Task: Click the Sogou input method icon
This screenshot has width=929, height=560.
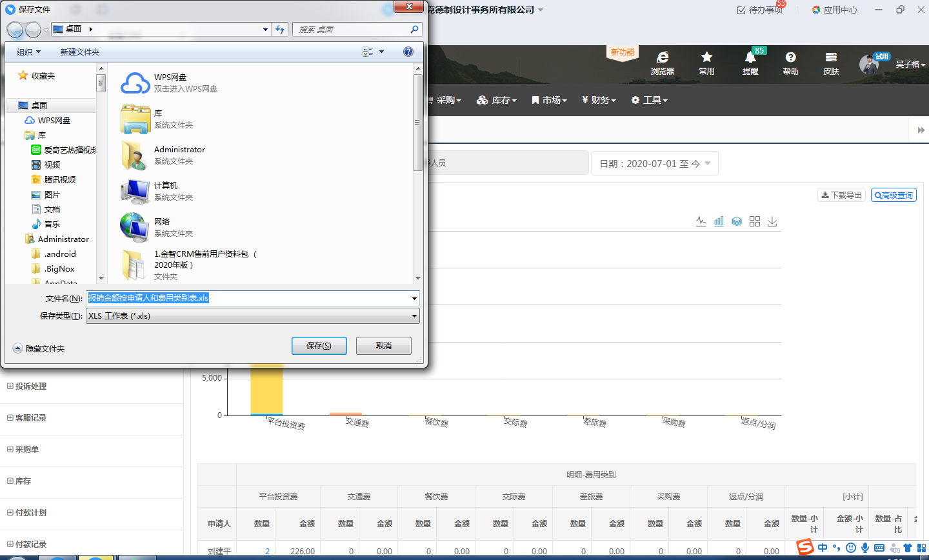Action: point(804,548)
